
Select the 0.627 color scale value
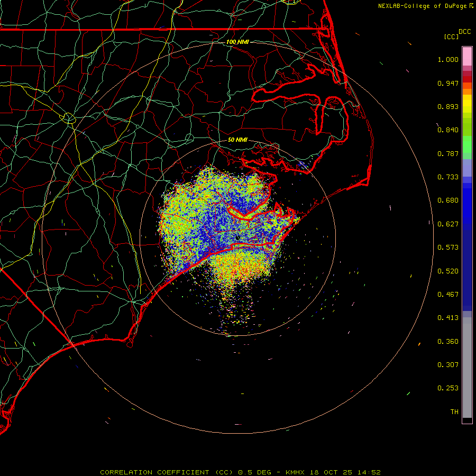(448, 224)
